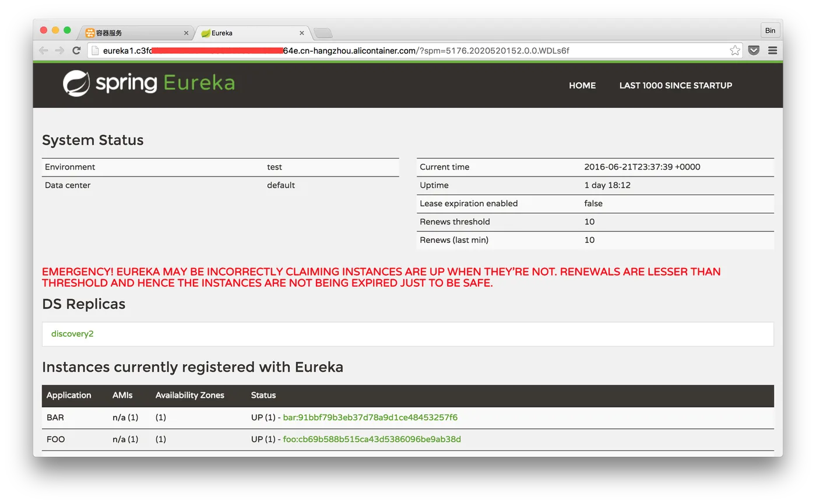Close the Eureka tab
Image resolution: width=816 pixels, height=504 pixels.
click(x=302, y=33)
